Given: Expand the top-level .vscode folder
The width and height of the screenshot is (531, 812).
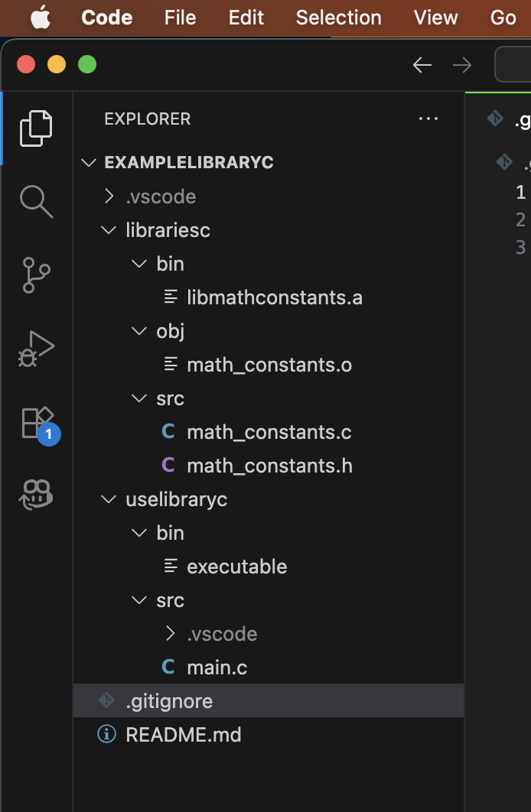Looking at the screenshot, I should coord(160,197).
